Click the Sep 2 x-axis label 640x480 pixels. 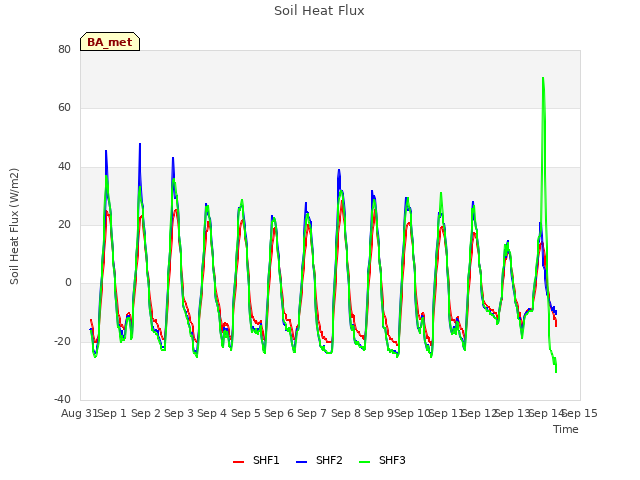pyautogui.click(x=146, y=413)
